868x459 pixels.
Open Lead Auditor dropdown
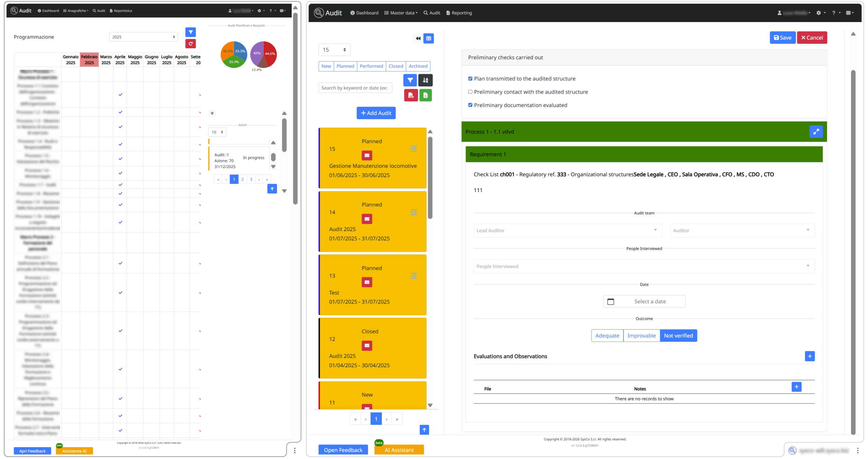pos(568,231)
